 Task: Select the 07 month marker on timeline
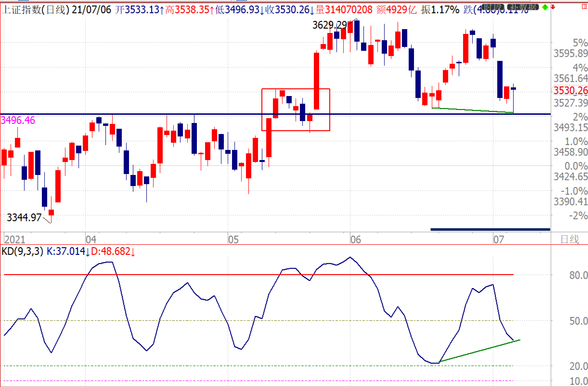[x=498, y=239]
